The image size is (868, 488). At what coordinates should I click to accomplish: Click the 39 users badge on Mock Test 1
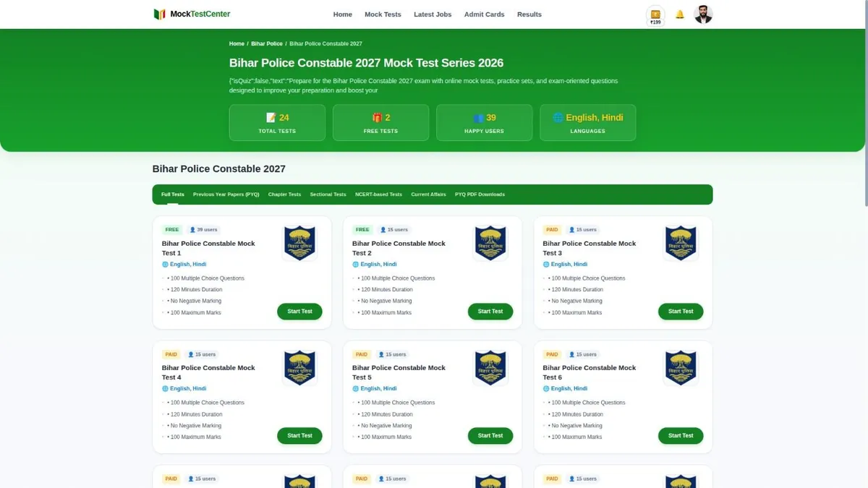pyautogui.click(x=203, y=230)
